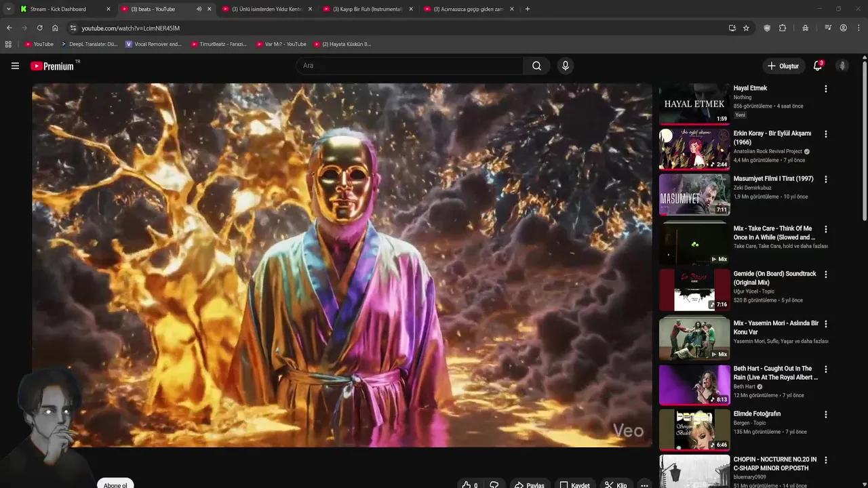Reload the current page
This screenshot has height=488, width=868.
point(39,28)
